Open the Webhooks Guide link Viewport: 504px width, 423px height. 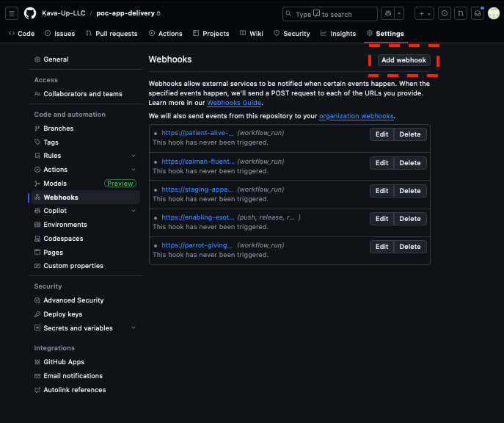tap(234, 103)
